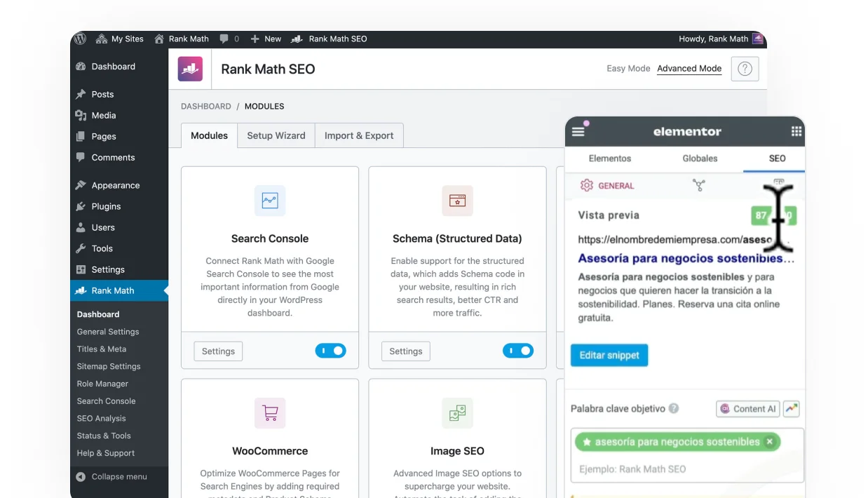Open the social share tab icon in SEO panel
868x498 pixels.
(x=698, y=185)
